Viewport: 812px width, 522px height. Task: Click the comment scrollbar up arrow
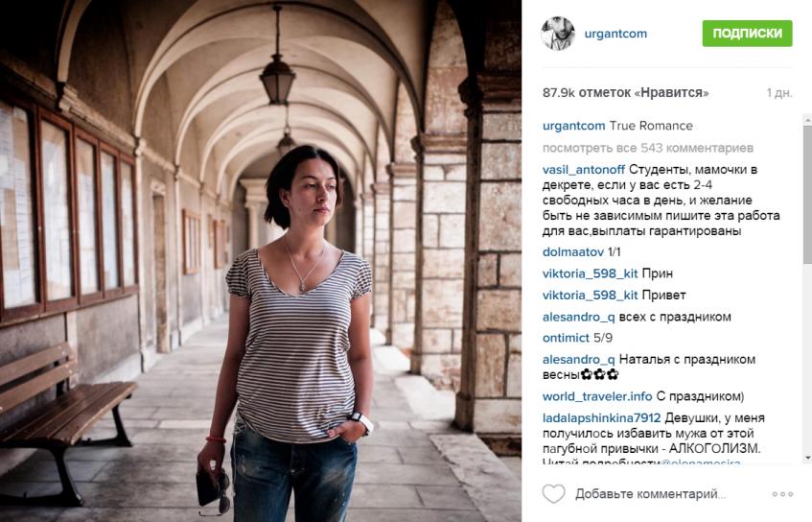tap(807, 120)
